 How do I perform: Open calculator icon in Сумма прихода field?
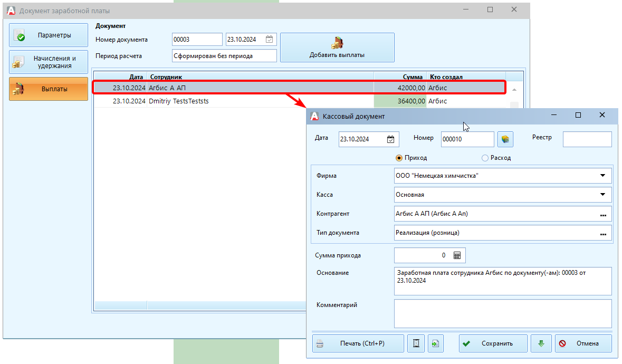coord(457,255)
